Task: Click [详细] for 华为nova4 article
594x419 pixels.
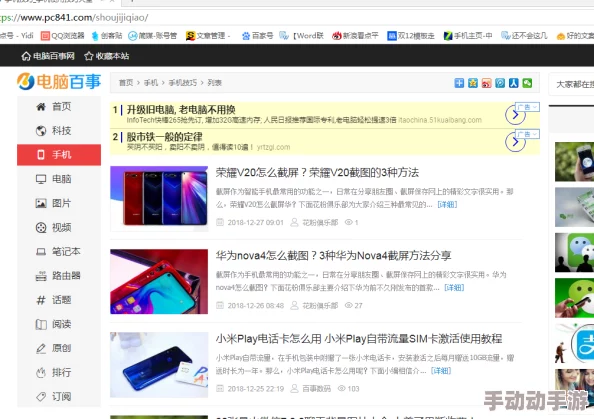Action: click(454, 288)
